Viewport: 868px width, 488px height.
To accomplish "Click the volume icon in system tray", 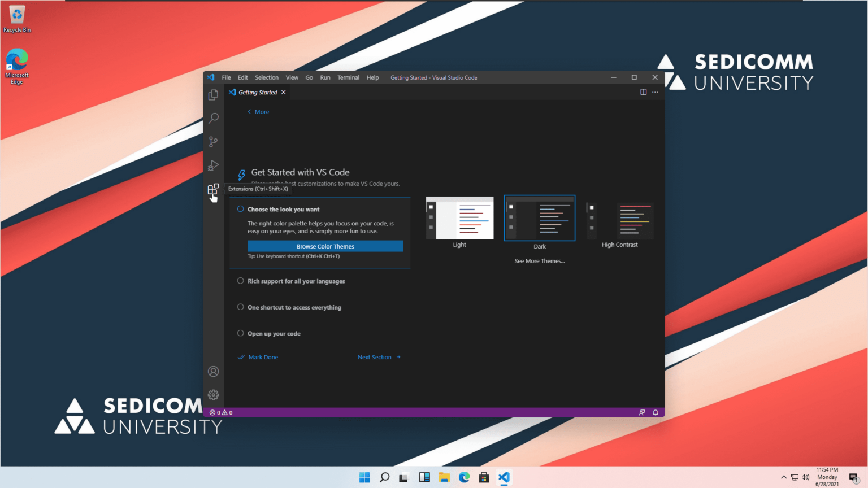I will click(x=806, y=477).
